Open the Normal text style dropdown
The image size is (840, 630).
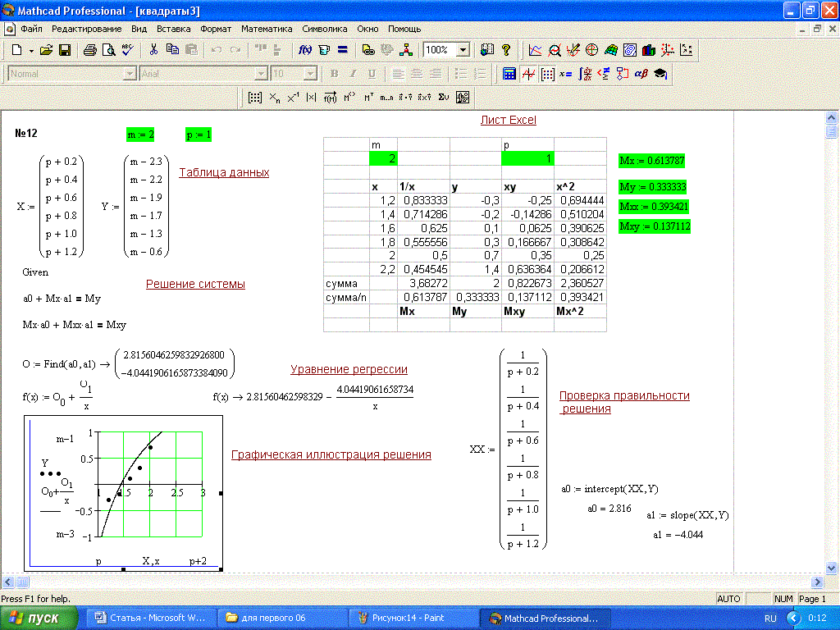click(129, 74)
